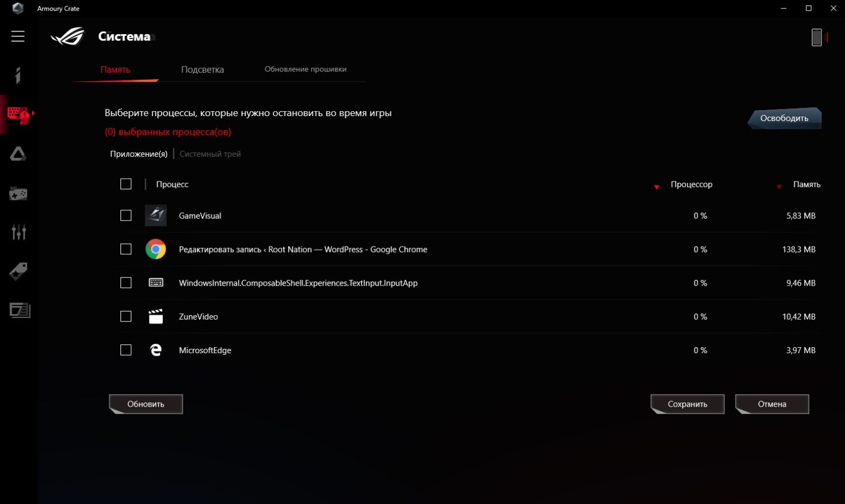Click the 9,46 MB memory value
The height and width of the screenshot is (504, 845).
[x=801, y=283]
